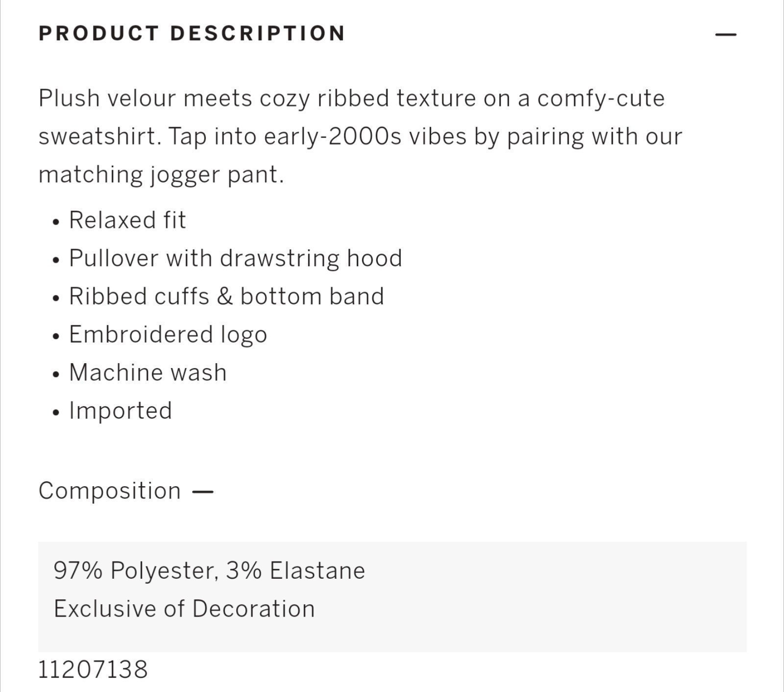Click the 'Embroidered logo' bullet item

[x=168, y=335]
